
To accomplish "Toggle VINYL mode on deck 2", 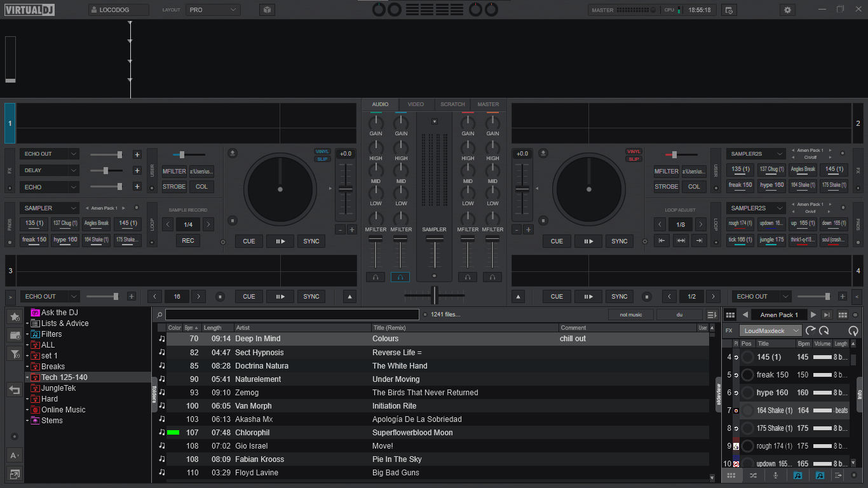I will [634, 151].
